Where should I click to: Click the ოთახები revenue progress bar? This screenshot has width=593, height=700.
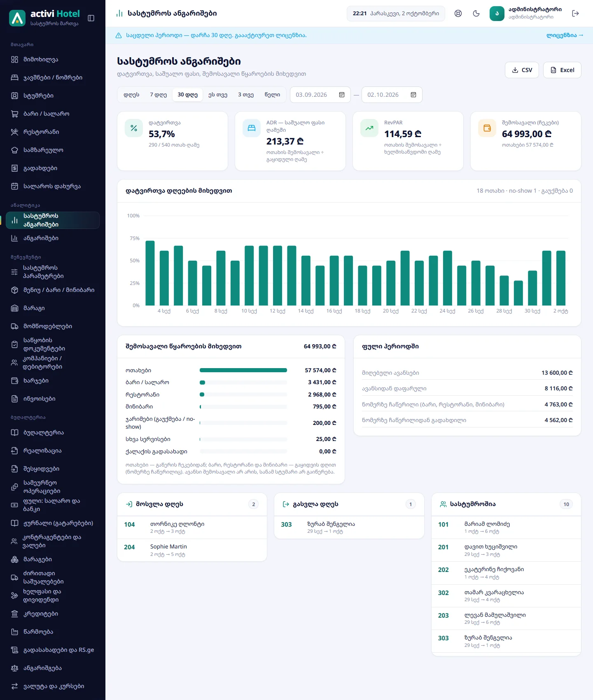pos(243,370)
